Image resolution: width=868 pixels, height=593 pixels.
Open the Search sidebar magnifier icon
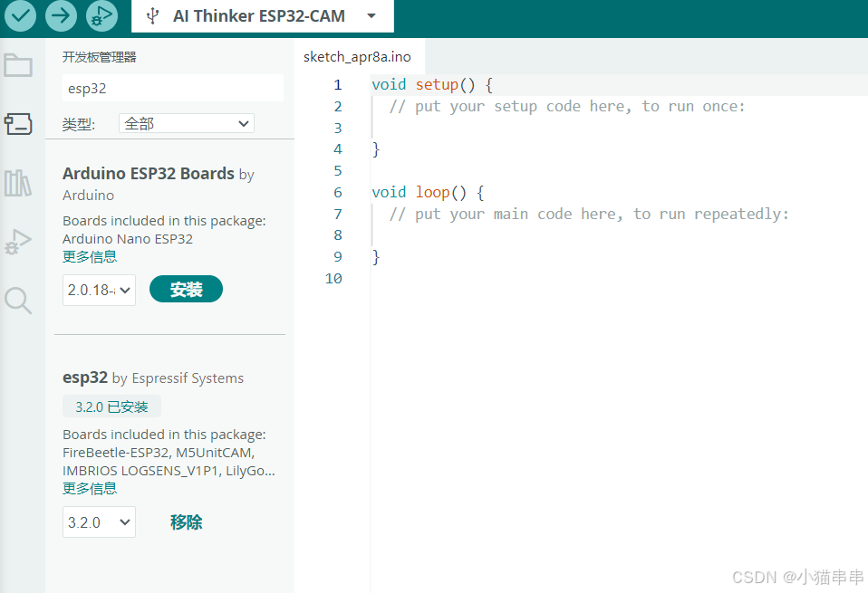click(x=18, y=301)
